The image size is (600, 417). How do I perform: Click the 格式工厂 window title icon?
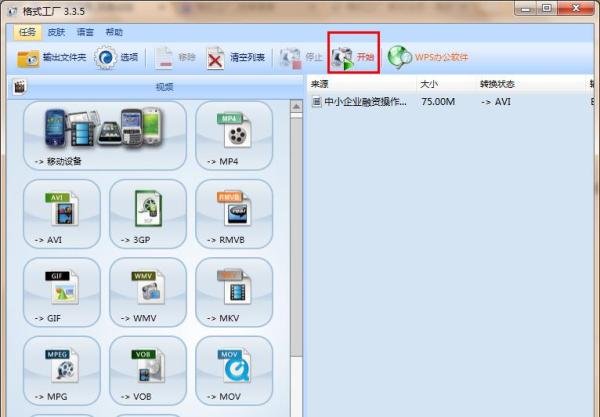click(13, 11)
